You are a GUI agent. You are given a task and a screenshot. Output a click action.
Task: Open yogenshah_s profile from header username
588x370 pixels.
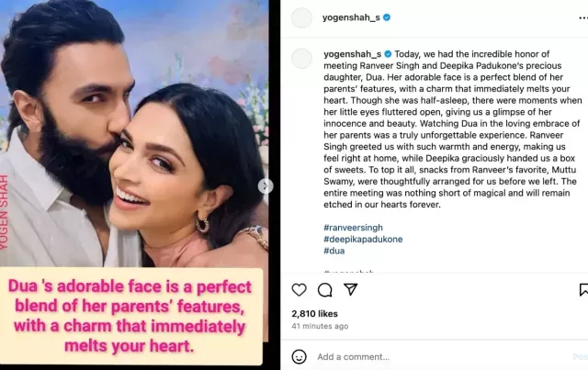click(x=351, y=17)
